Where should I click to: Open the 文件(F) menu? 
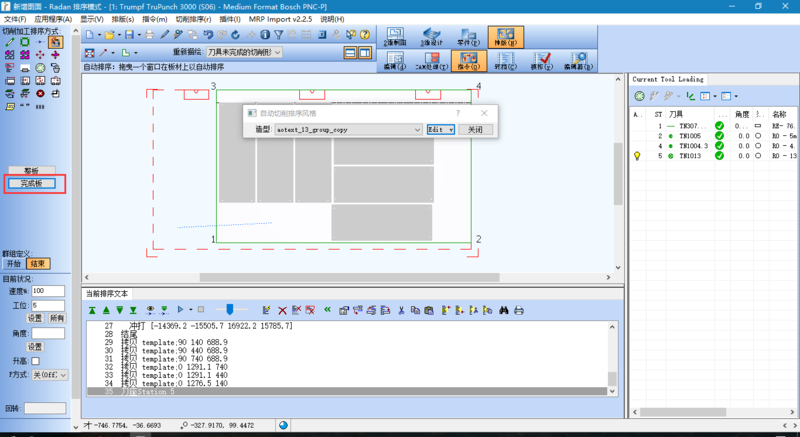tap(15, 19)
